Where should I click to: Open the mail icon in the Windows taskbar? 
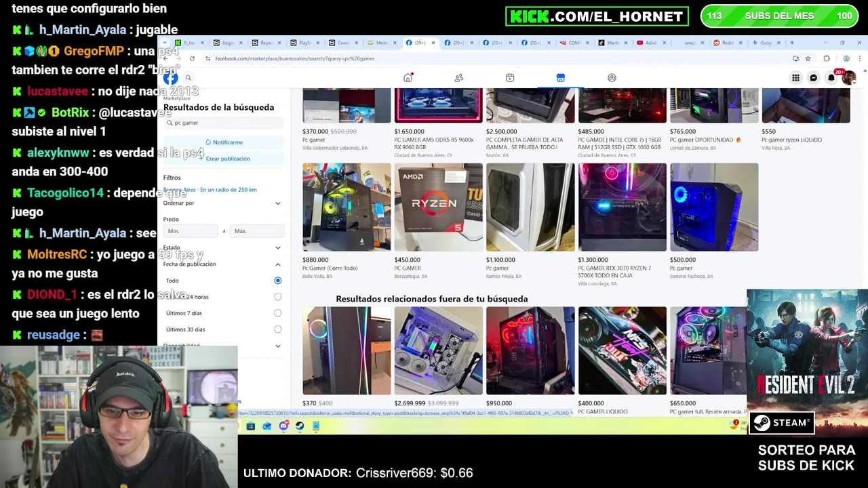coord(267,426)
